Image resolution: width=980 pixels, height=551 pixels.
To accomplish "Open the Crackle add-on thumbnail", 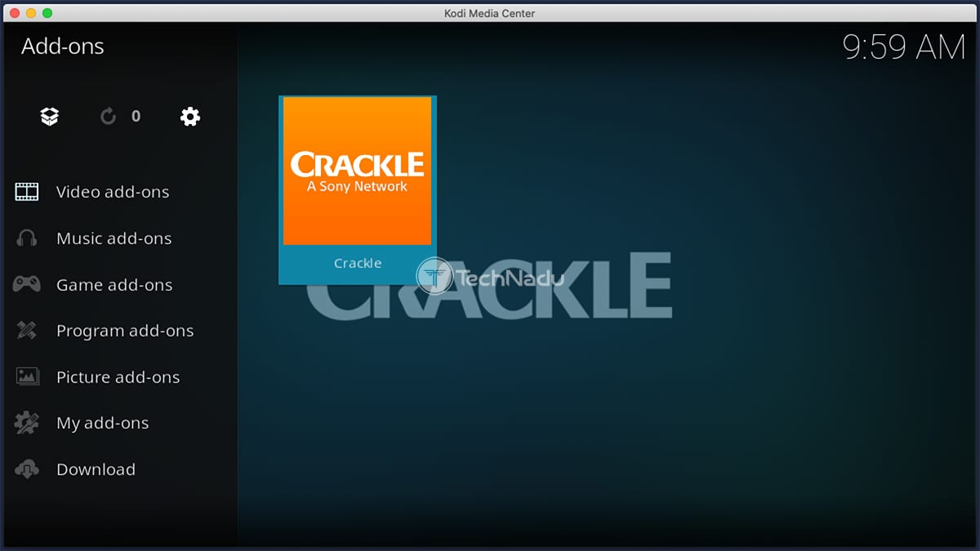I will coord(357,171).
